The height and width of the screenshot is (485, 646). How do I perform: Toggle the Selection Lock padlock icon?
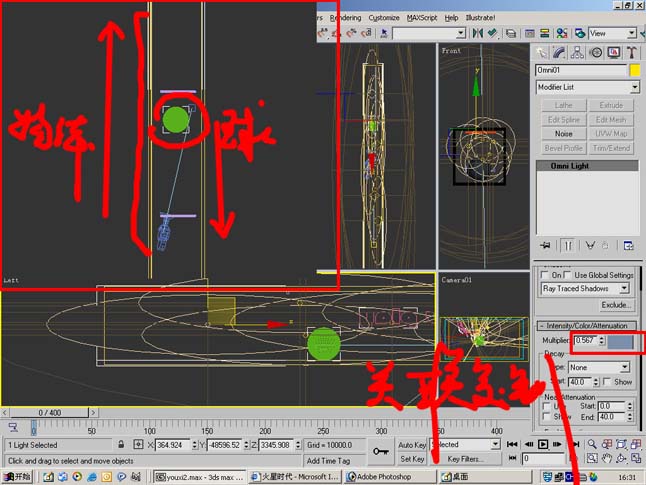[121, 445]
